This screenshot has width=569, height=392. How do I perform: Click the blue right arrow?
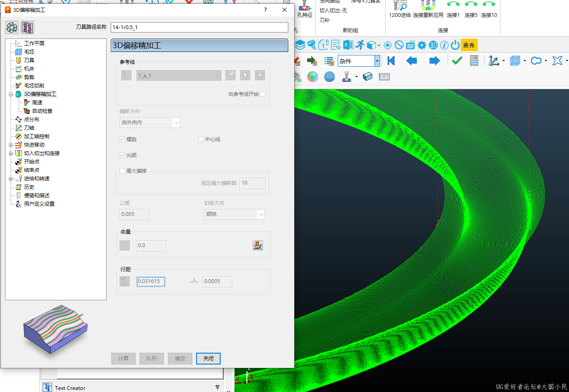(x=434, y=61)
